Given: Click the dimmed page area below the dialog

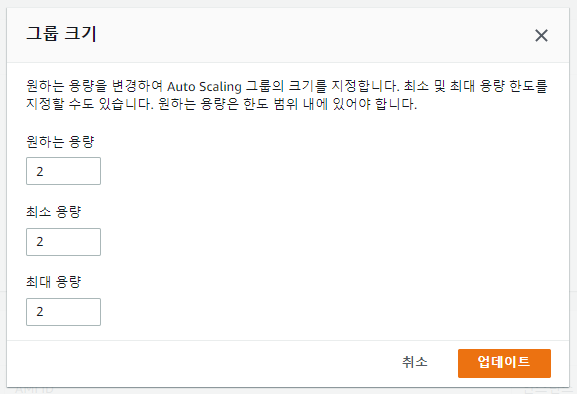Looking at the screenshot, I should (x=287, y=391).
